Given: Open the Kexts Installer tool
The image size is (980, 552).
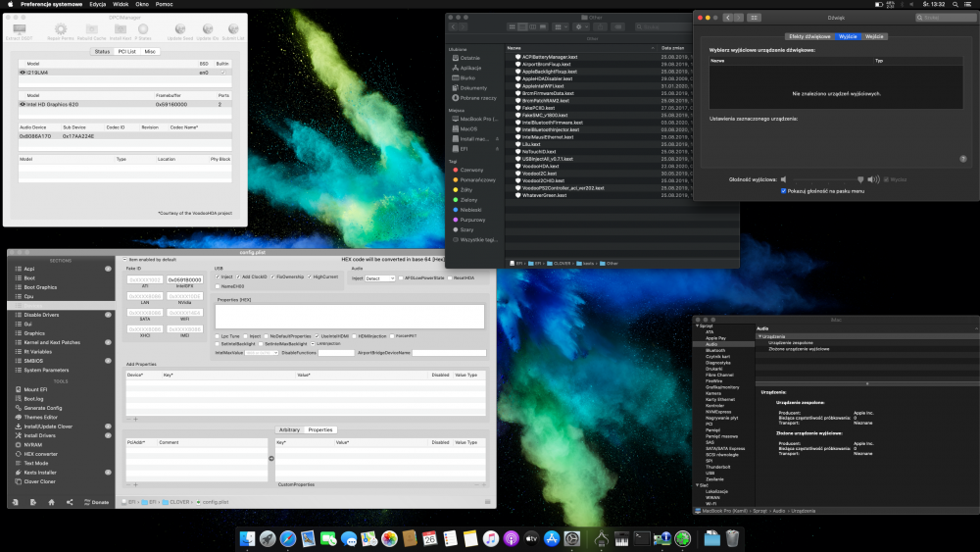Looking at the screenshot, I should pos(40,473).
